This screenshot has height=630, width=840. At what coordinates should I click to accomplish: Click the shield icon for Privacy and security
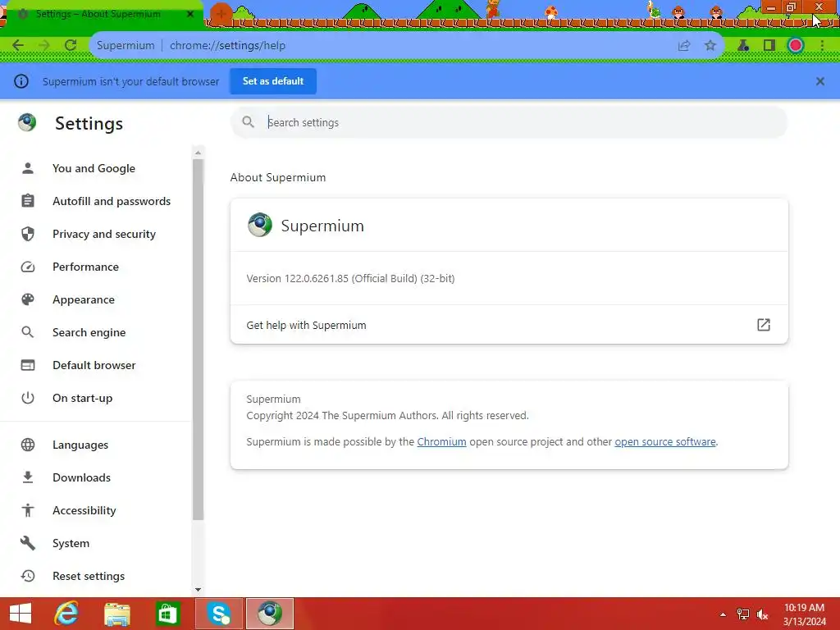click(x=28, y=234)
